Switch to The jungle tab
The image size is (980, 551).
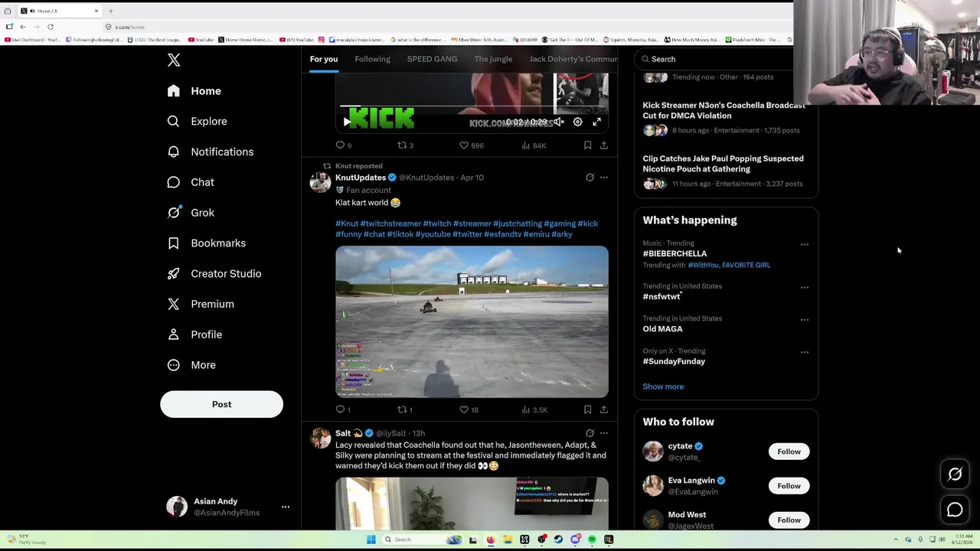point(493,59)
